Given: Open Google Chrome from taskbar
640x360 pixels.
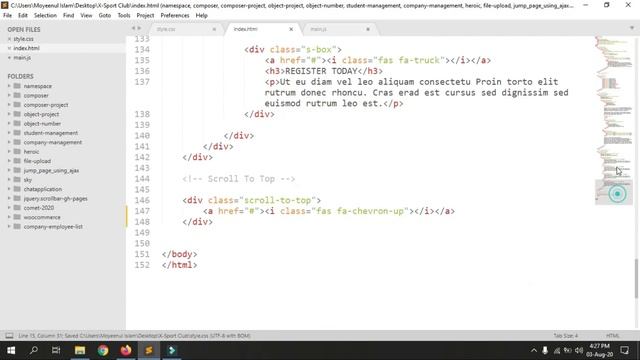Looking at the screenshot, I should coord(103,350).
